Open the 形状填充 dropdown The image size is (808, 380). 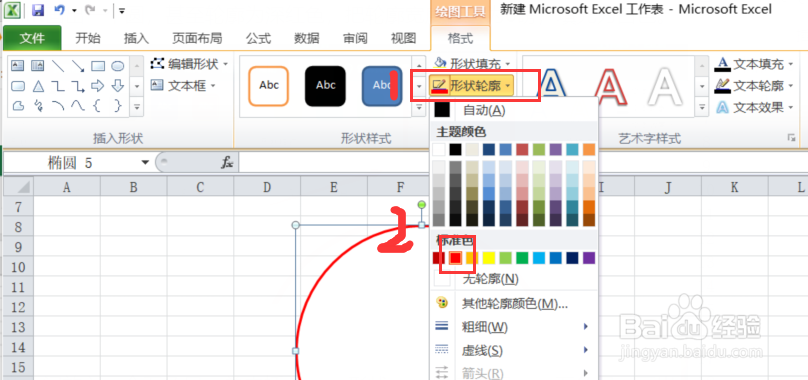(x=472, y=63)
